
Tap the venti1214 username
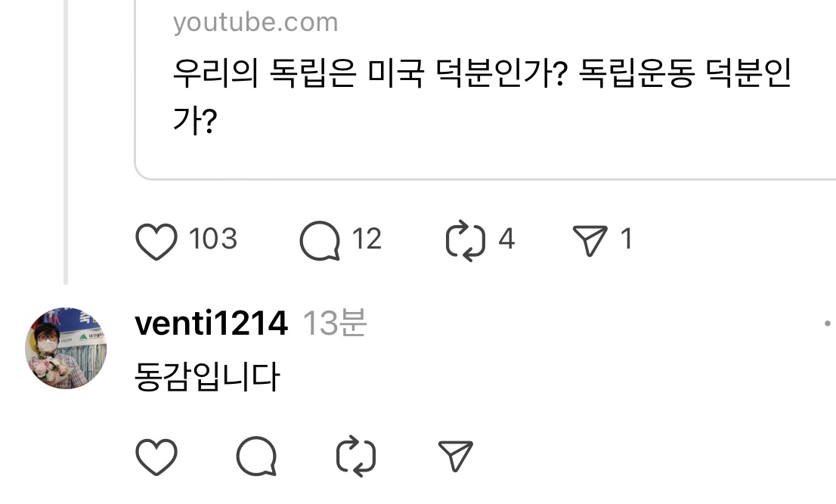pos(211,324)
